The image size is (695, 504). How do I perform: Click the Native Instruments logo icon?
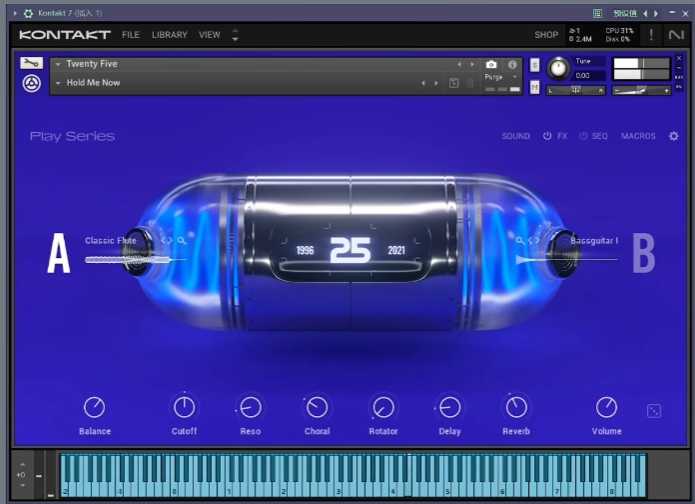click(677, 35)
